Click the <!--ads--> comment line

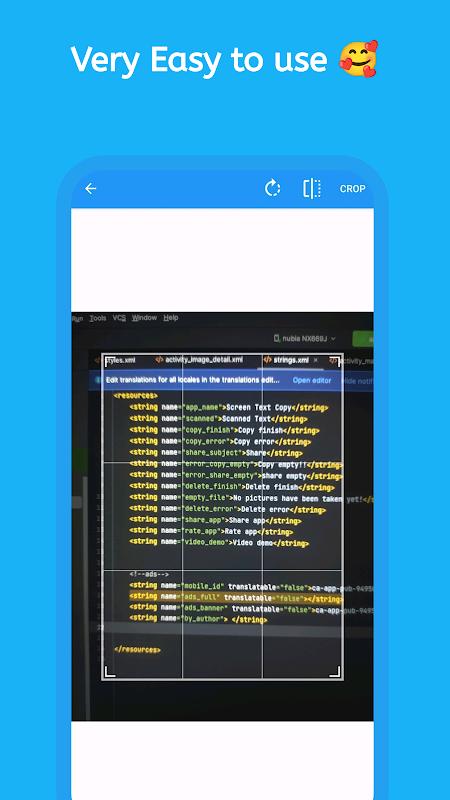[149, 574]
